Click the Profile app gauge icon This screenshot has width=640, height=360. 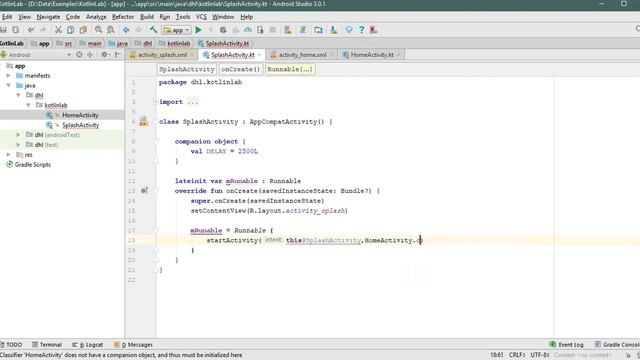click(x=248, y=30)
